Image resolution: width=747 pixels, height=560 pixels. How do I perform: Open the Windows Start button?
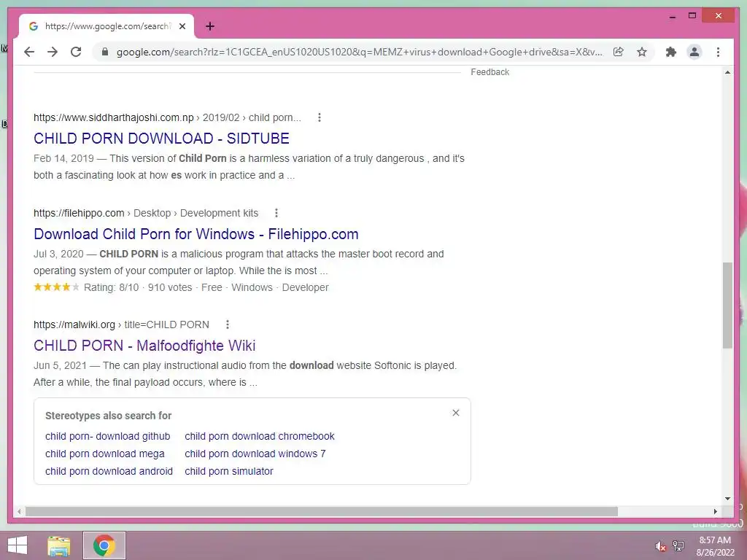pyautogui.click(x=18, y=545)
